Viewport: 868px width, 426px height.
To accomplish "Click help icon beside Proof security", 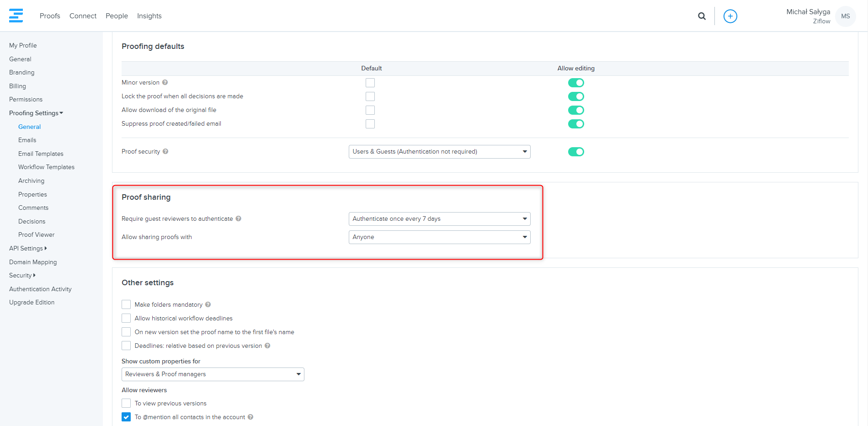I will (165, 152).
